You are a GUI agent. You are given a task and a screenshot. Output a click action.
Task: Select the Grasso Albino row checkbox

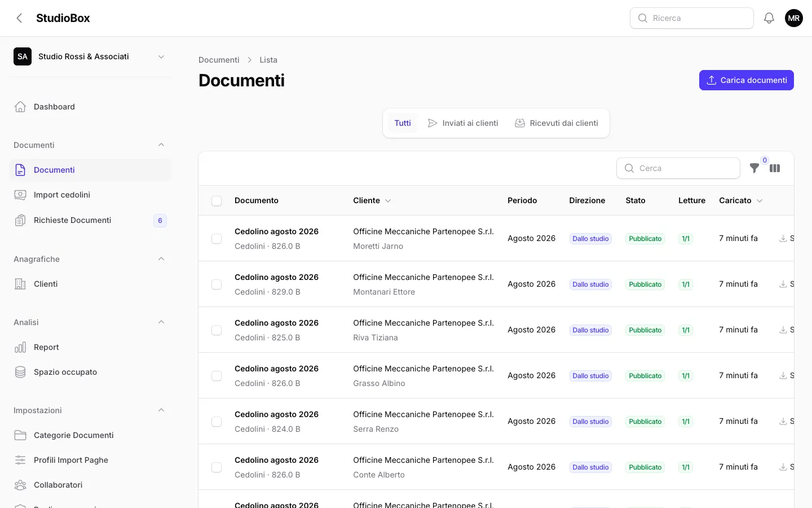(x=217, y=376)
